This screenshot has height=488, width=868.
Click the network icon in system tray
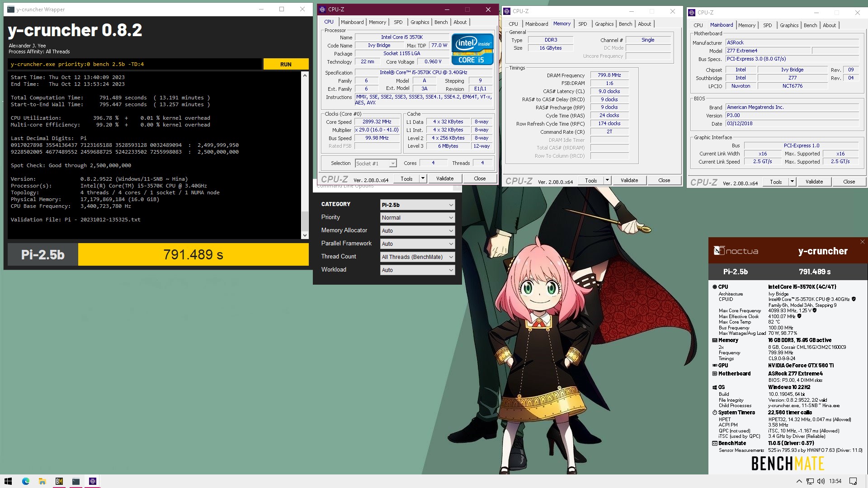pyautogui.click(x=810, y=481)
